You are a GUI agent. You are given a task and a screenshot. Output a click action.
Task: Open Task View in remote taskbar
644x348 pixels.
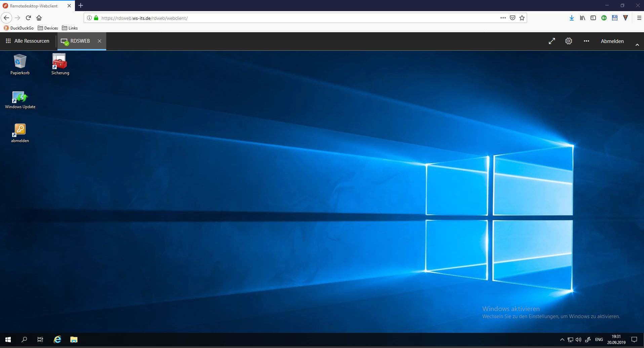(40, 340)
